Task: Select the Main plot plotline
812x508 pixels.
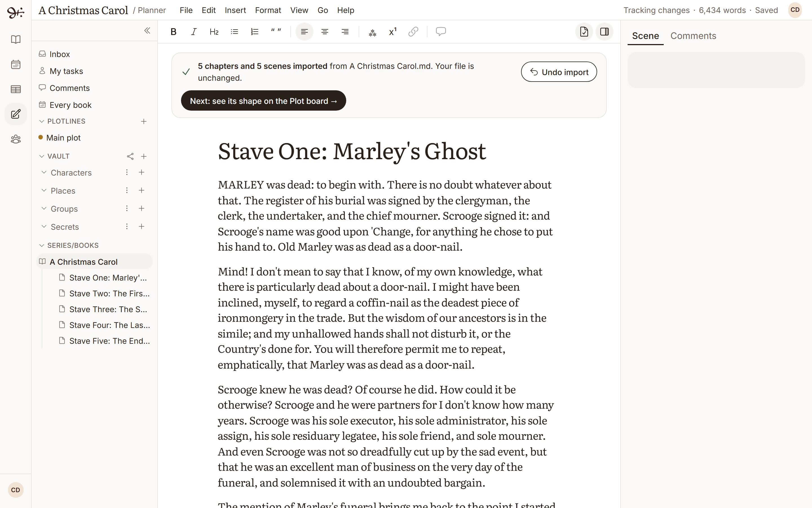Action: point(94,138)
